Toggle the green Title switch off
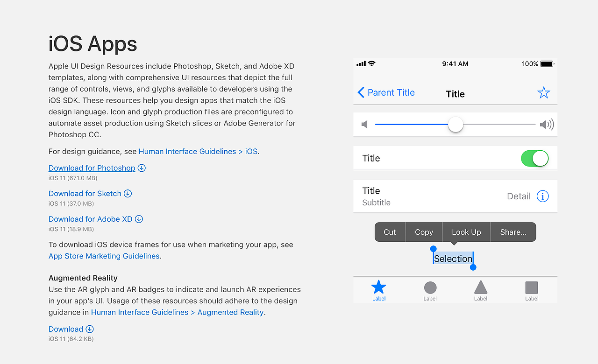Image resolution: width=598 pixels, height=364 pixels. [x=534, y=158]
